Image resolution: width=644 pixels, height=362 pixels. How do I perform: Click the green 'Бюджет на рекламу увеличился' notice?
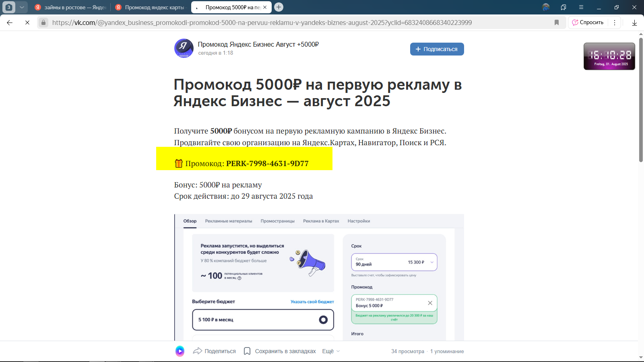(394, 317)
